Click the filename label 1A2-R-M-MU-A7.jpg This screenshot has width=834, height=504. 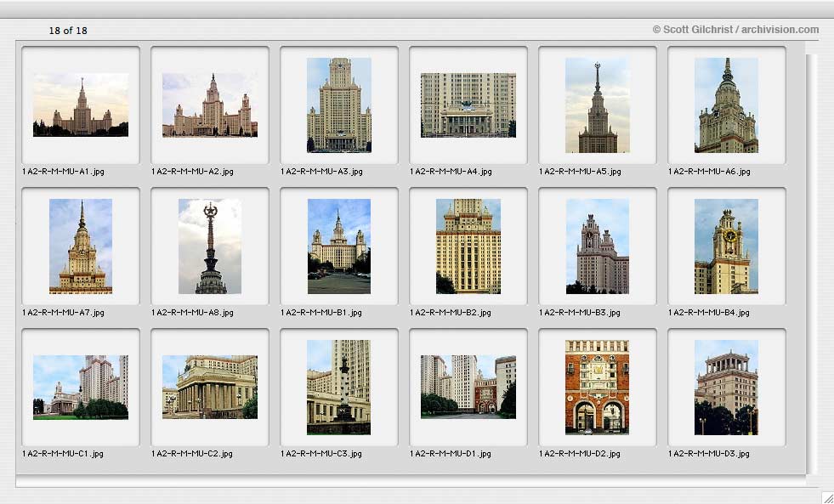[x=63, y=313]
